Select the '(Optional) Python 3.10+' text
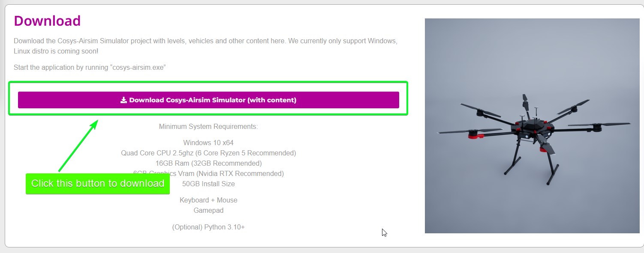644x253 pixels. (x=208, y=227)
